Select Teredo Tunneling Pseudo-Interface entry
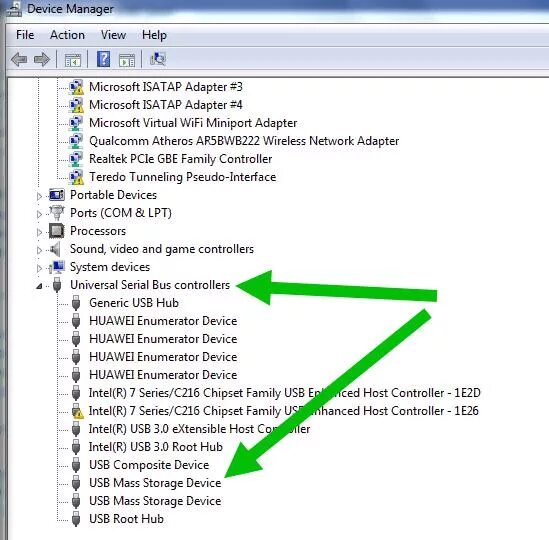This screenshot has height=540, width=549. (x=182, y=177)
